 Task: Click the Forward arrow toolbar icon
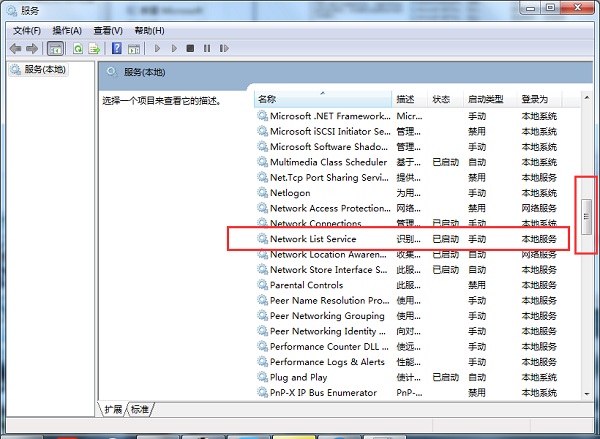pyautogui.click(x=32, y=48)
